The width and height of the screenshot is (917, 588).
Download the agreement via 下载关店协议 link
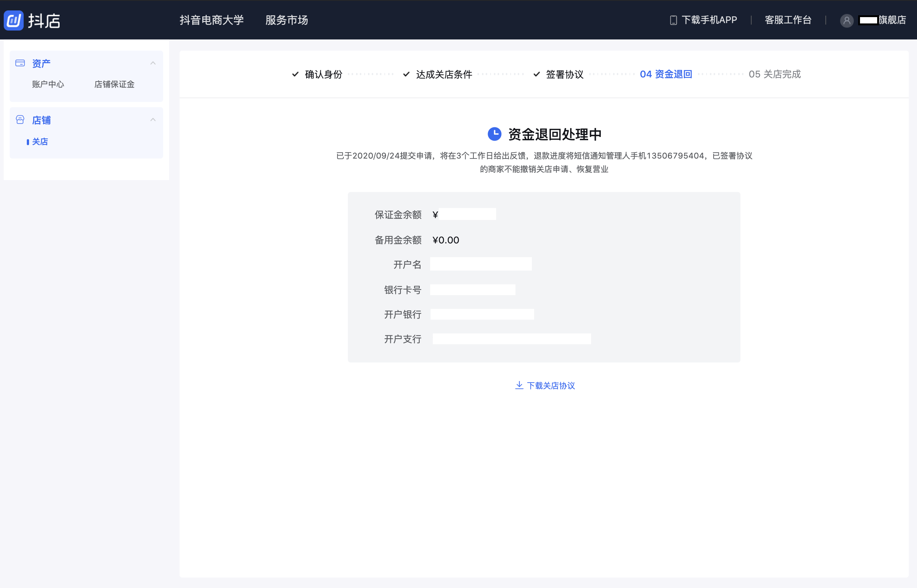pos(552,386)
